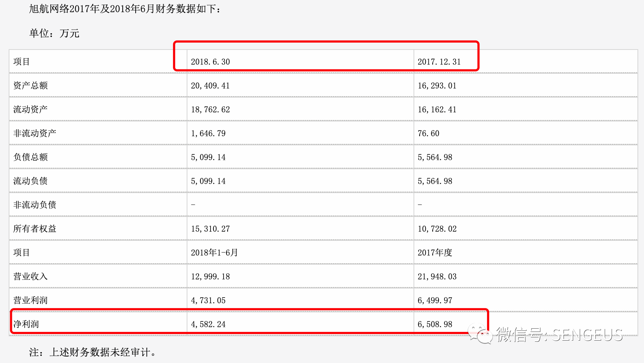The width and height of the screenshot is (644, 363).
Task: Click the 非流动资产 value 1,646.79
Action: [208, 133]
